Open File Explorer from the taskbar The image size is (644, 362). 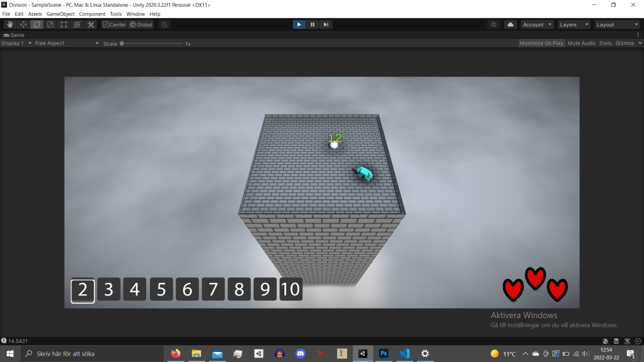click(x=196, y=353)
